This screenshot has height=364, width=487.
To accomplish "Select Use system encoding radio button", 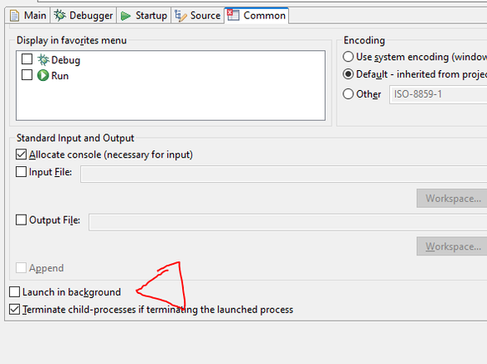I will [x=348, y=57].
